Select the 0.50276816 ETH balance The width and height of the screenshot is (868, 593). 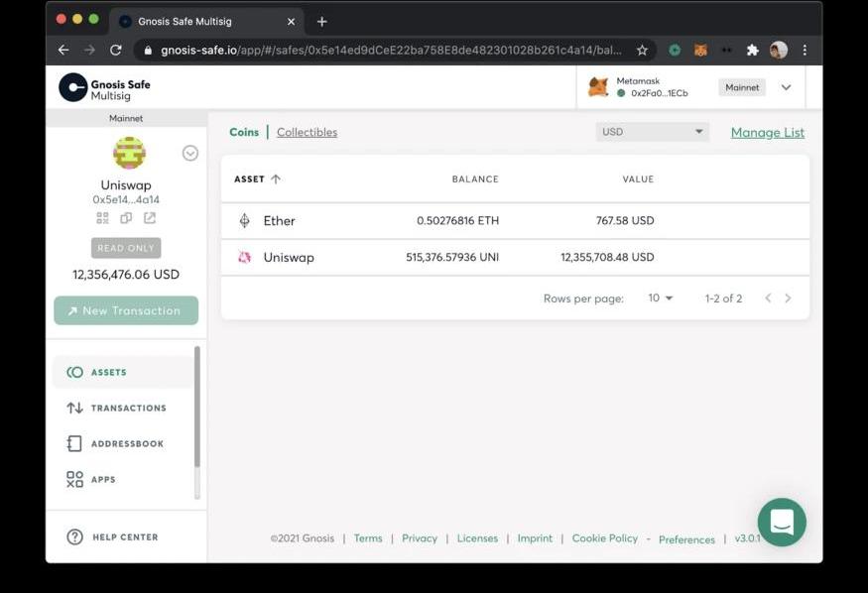(457, 221)
